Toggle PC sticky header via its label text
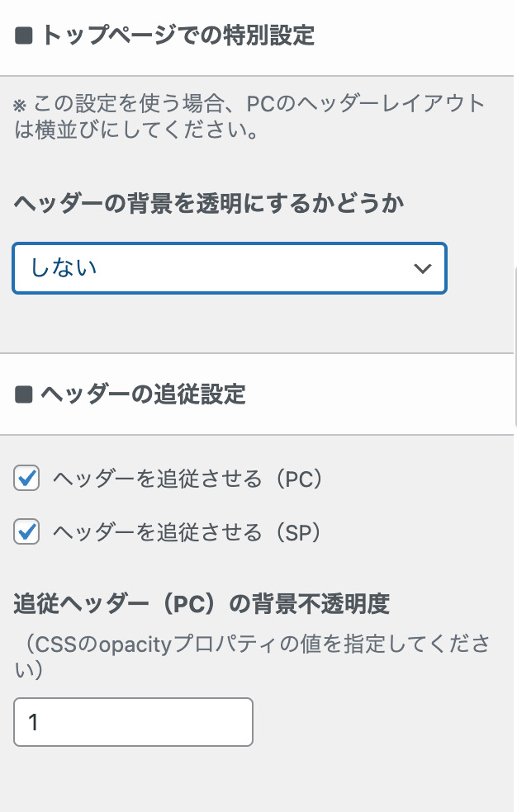The image size is (517, 812). tap(187, 479)
